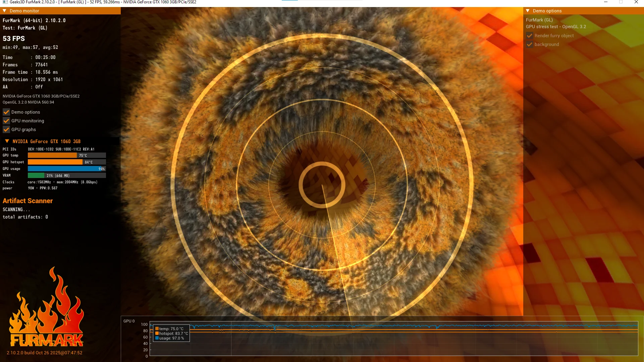The height and width of the screenshot is (362, 644).
Task: Click the SCANNING... status text
Action: point(16,209)
